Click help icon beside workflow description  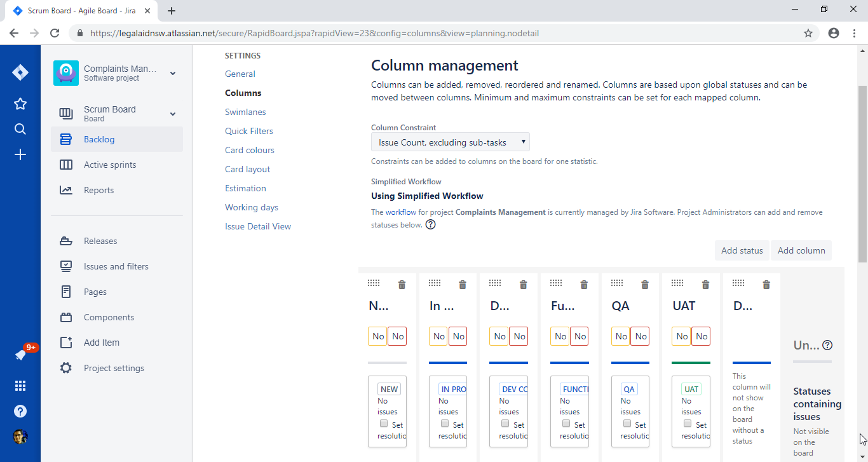click(x=430, y=224)
